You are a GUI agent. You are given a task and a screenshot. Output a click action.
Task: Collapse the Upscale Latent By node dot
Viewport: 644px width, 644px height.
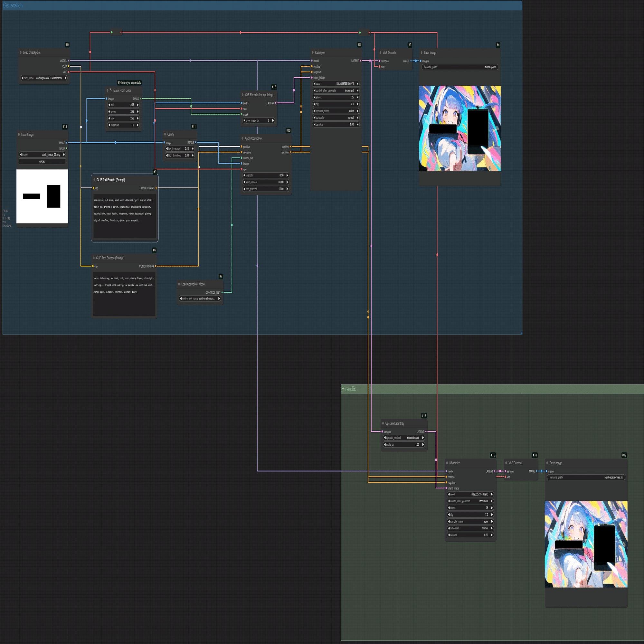pyautogui.click(x=383, y=423)
